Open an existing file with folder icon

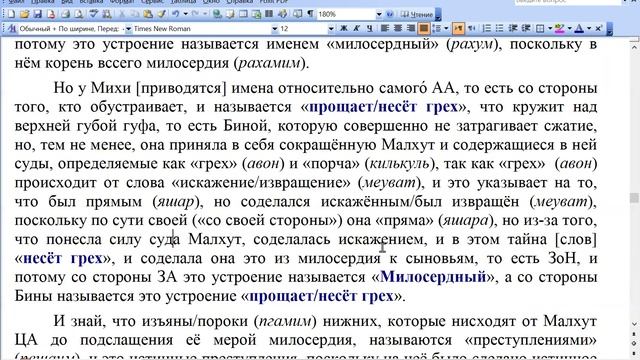24,14
